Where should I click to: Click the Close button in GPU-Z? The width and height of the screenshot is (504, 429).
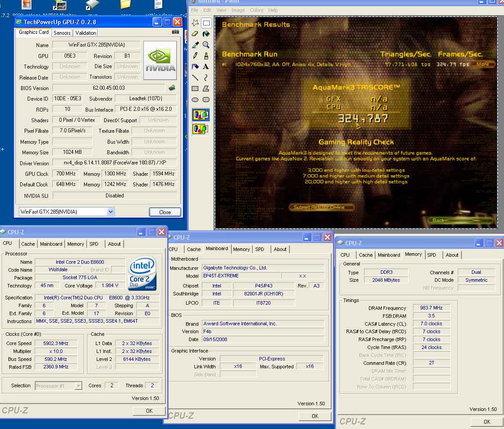165,212
